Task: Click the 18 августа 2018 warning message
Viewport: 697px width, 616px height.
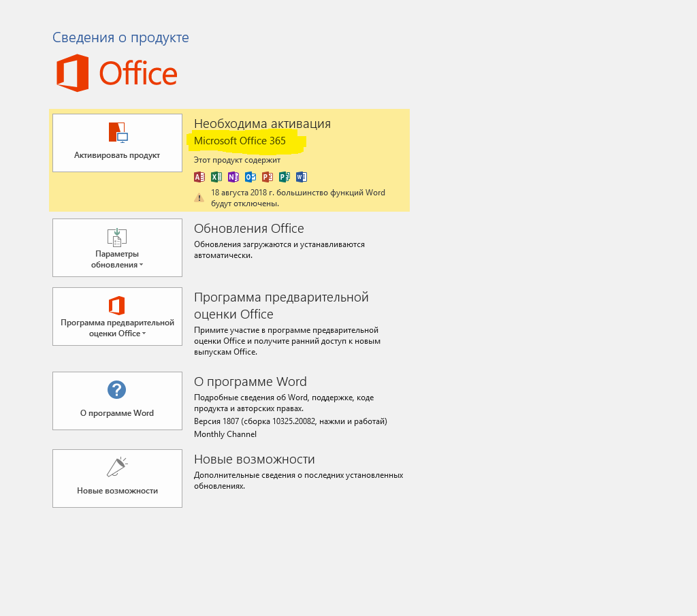Action: pos(298,198)
